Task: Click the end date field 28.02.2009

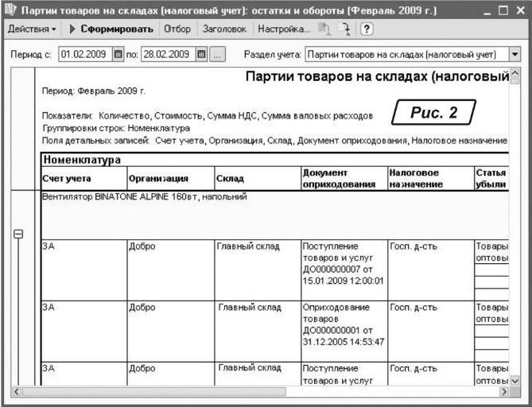Action: (167, 55)
